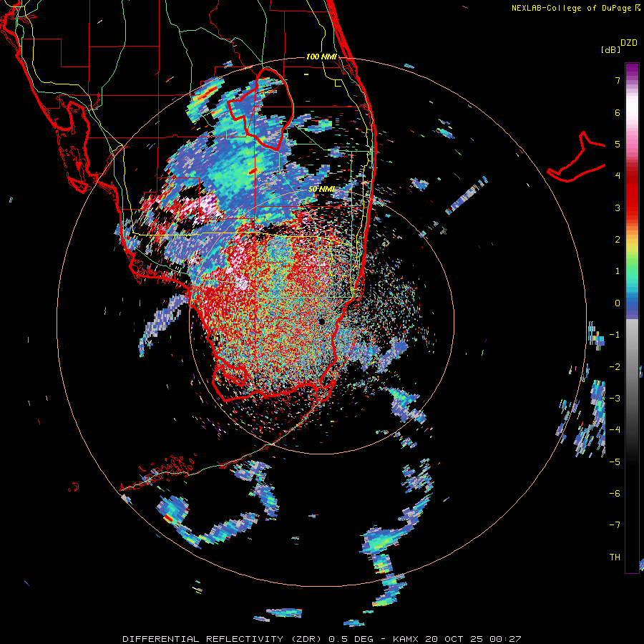Click the DIFFERENTIAL REFLECTIVITY caption text
This screenshot has height=644, width=644.
[x=203, y=639]
